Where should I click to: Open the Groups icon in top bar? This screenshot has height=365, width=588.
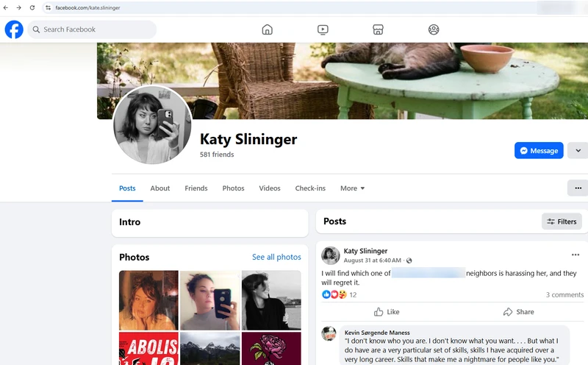click(x=434, y=29)
